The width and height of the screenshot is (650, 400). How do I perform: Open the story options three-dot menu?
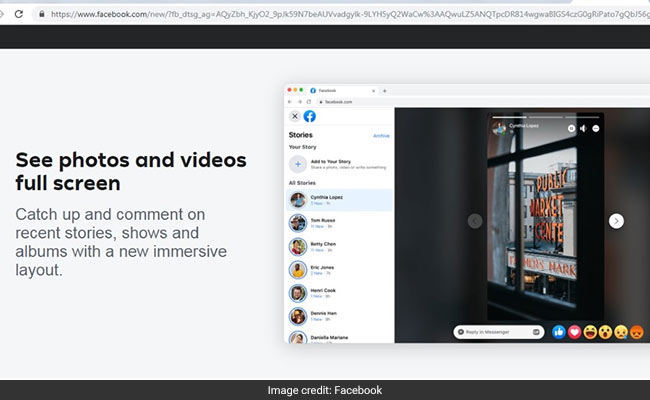coord(596,128)
